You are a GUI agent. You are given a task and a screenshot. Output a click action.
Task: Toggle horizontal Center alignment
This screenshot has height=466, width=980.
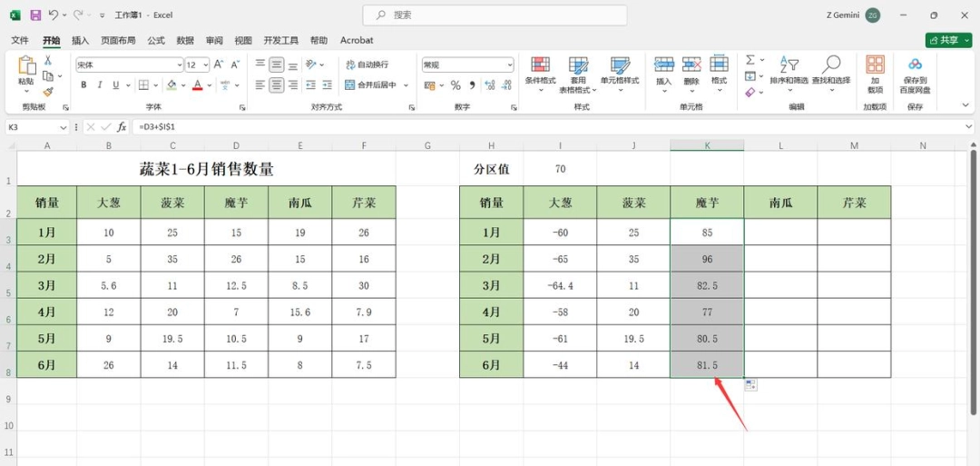[x=277, y=85]
